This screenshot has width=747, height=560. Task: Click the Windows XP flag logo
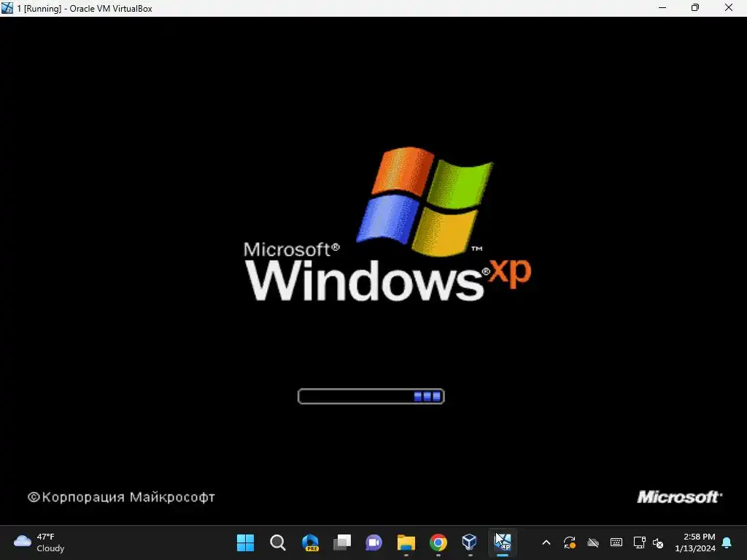425,201
